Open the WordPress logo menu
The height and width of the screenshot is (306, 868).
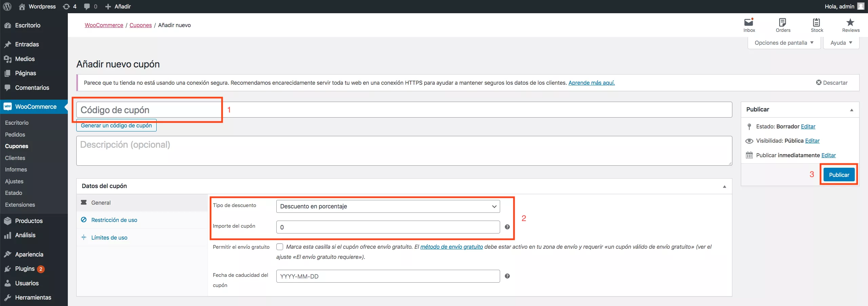[x=7, y=6]
